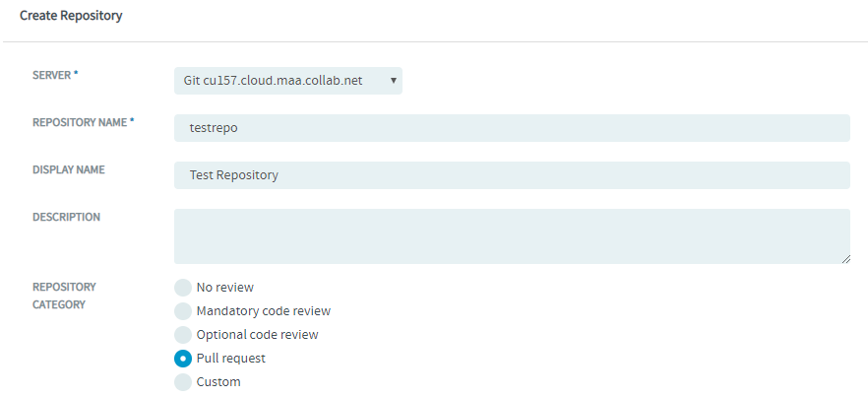Open the Server selection dropdown

pyautogui.click(x=287, y=81)
